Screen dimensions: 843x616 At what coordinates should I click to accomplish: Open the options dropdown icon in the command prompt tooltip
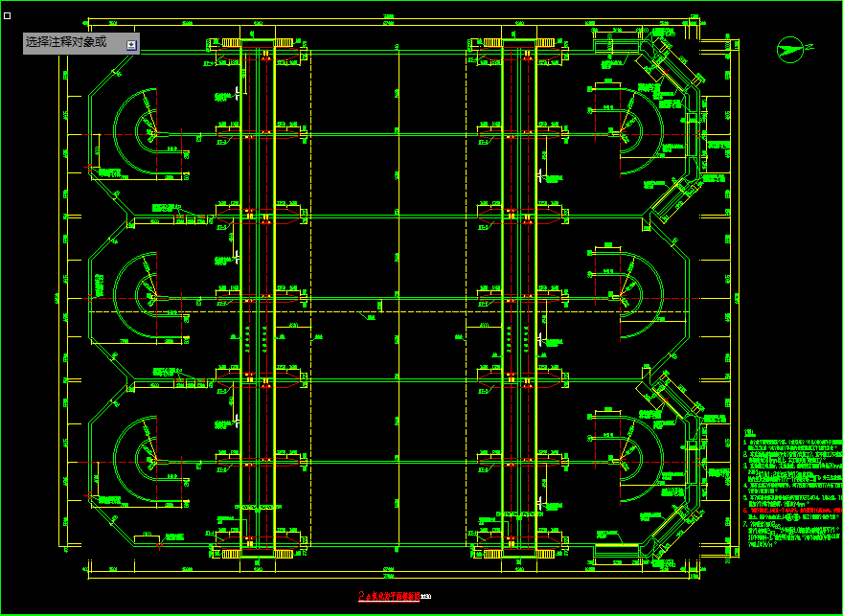[x=132, y=45]
